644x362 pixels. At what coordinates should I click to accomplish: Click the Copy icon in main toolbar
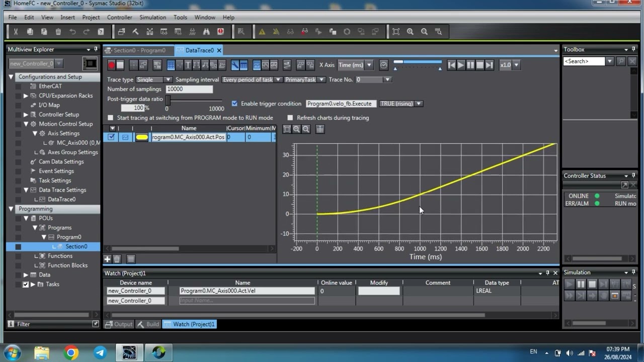pos(30,32)
